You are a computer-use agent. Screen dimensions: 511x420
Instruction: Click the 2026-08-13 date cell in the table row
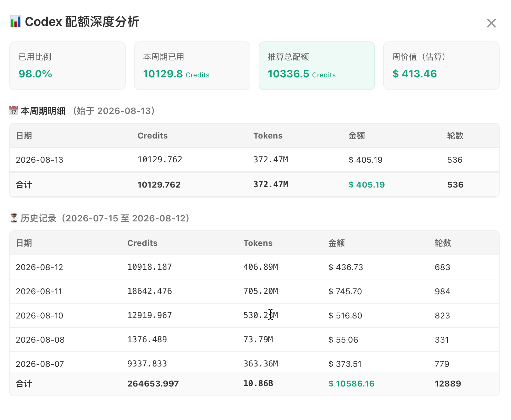[39, 160]
